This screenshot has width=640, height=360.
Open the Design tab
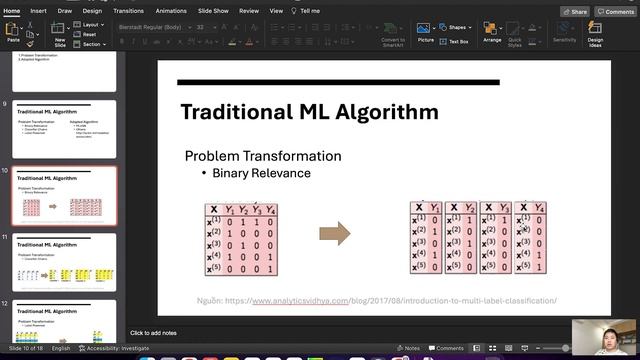coord(92,11)
